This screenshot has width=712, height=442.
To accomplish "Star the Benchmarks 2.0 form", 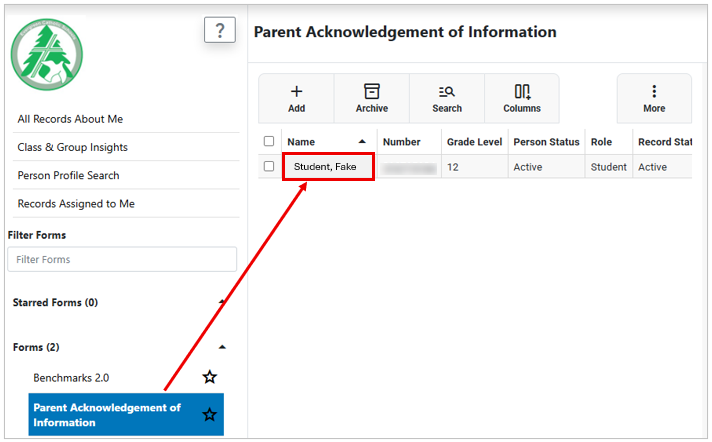I will [209, 377].
